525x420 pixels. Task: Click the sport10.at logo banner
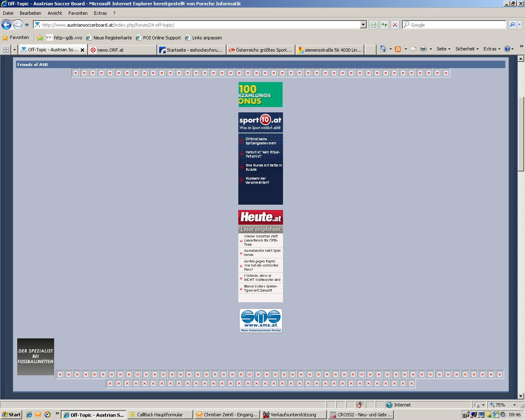[260, 122]
